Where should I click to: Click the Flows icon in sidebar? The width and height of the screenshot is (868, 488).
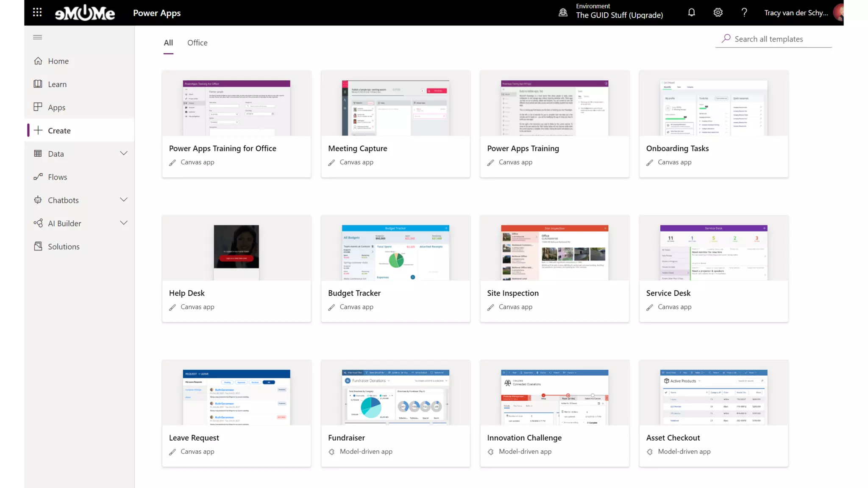pyautogui.click(x=38, y=177)
